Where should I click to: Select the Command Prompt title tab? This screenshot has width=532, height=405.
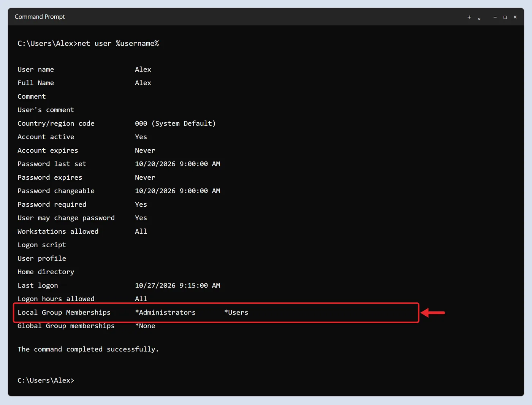[x=40, y=17]
